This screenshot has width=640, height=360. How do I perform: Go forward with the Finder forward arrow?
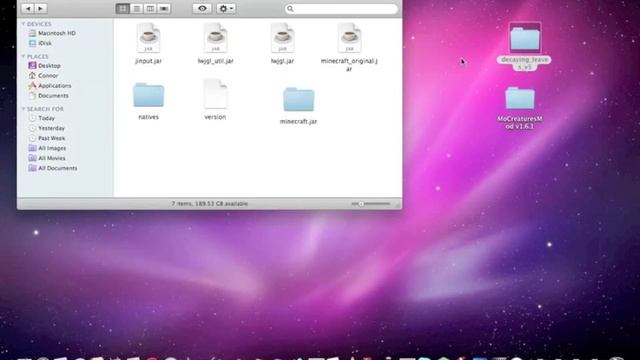click(40, 8)
